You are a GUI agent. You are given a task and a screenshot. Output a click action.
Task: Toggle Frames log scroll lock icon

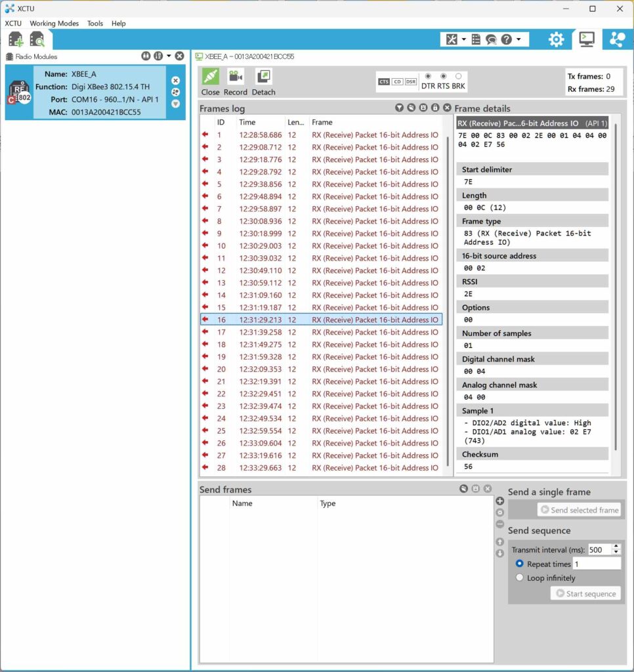point(435,108)
